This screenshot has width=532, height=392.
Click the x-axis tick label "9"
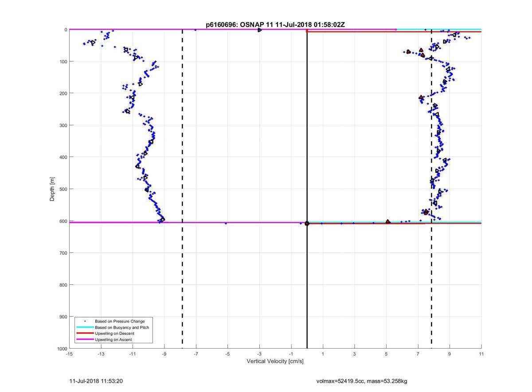point(450,354)
